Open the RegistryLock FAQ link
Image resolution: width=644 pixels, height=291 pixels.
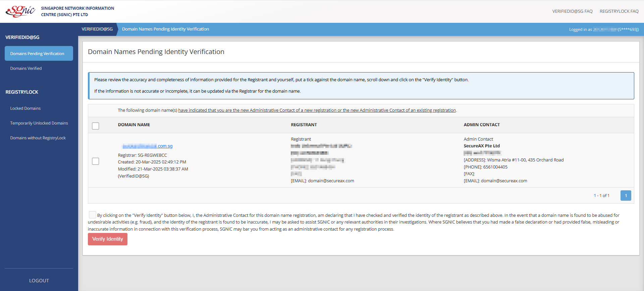619,11
